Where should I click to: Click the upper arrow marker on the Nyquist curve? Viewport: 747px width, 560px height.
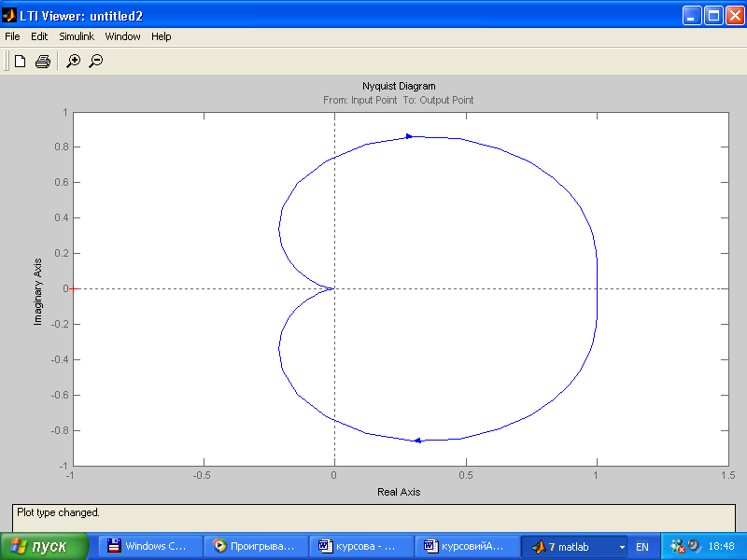coord(409,136)
